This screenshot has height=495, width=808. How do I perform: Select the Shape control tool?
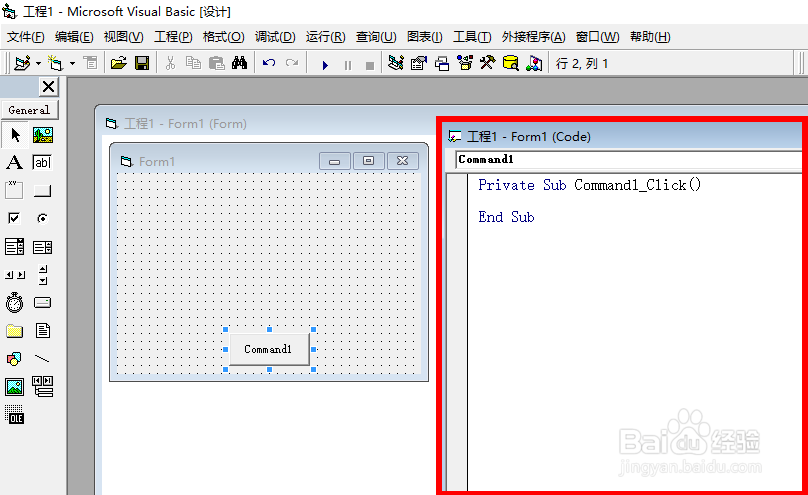click(14, 359)
